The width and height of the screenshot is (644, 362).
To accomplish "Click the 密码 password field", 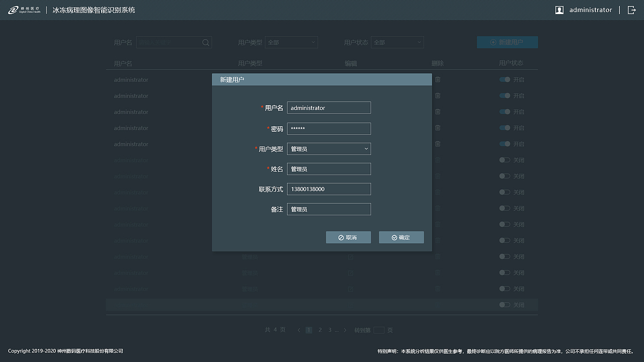I will click(x=329, y=129).
